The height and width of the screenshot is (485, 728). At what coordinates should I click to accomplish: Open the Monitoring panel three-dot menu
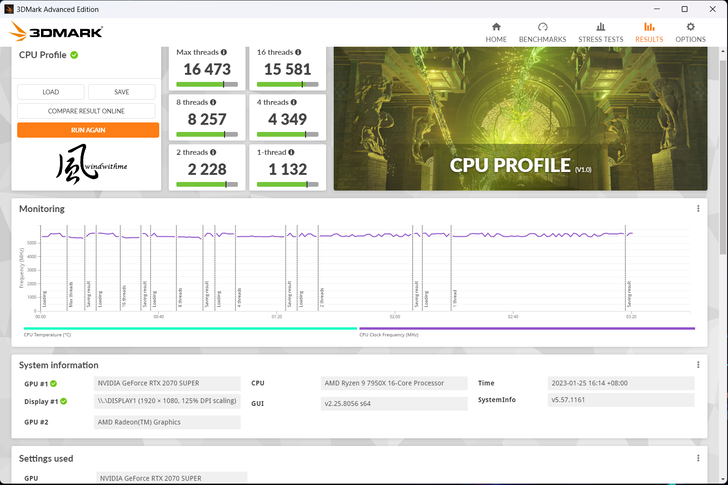point(698,209)
